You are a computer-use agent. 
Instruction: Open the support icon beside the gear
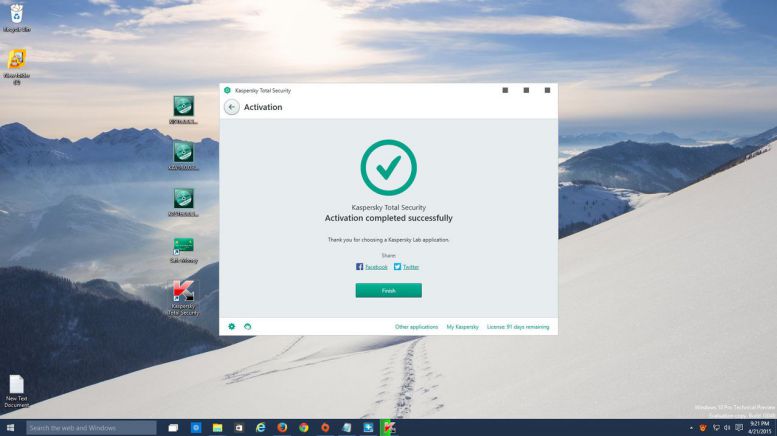(x=248, y=327)
